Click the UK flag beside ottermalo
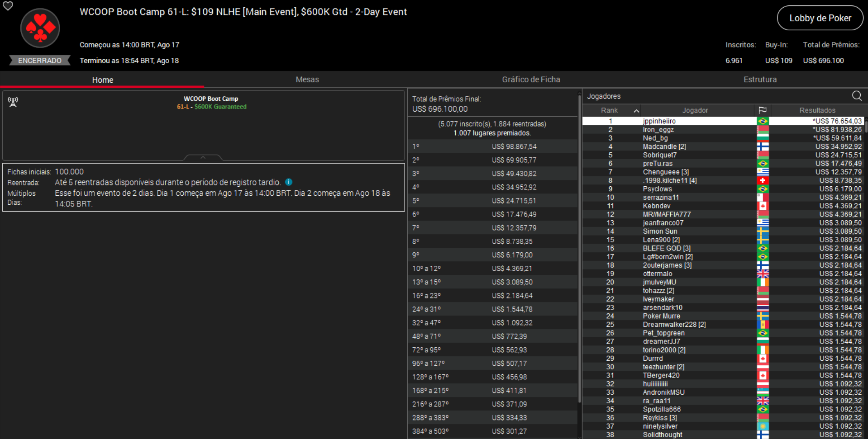 click(763, 274)
